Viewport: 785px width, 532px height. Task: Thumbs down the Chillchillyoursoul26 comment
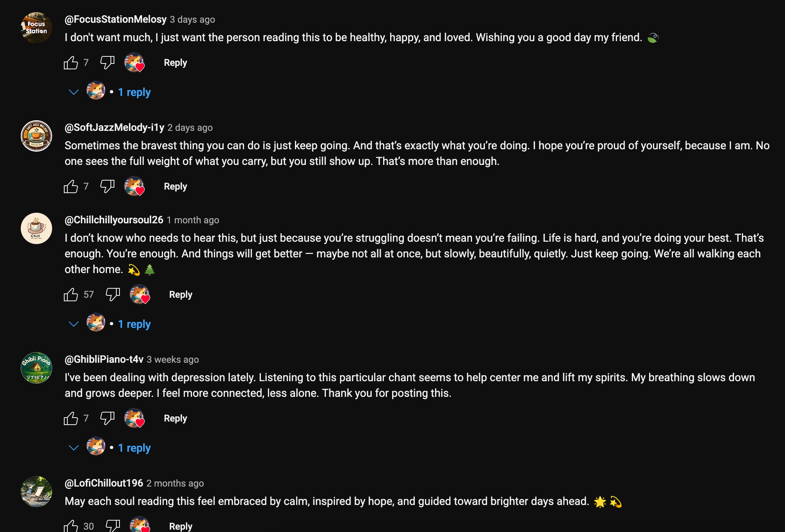(112, 295)
